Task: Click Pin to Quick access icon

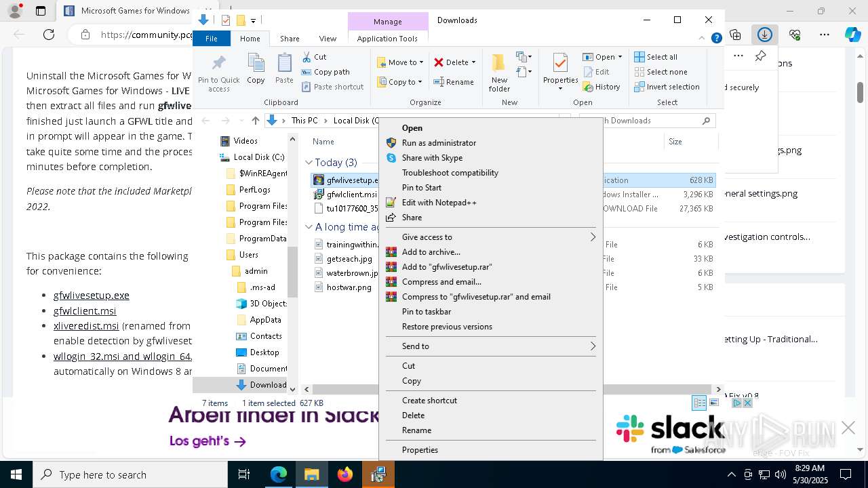Action: click(218, 73)
